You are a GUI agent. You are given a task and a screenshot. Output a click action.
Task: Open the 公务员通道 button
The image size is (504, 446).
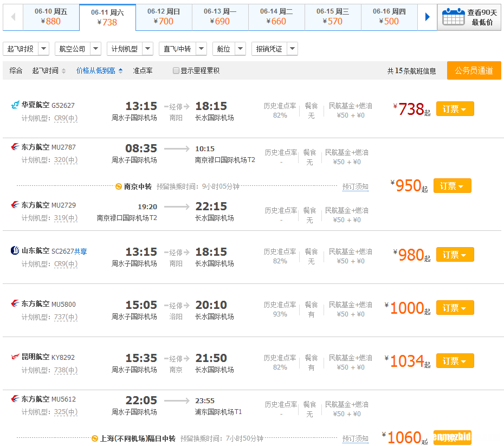(474, 70)
